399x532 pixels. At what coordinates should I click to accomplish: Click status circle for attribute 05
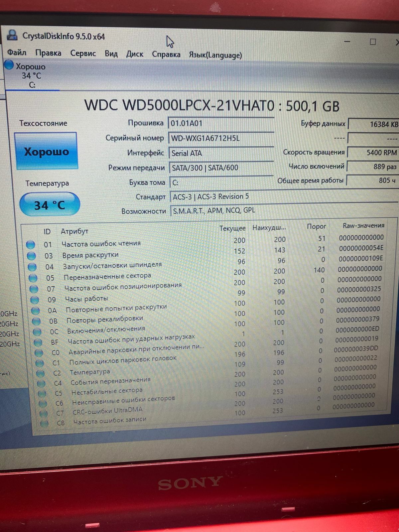[x=33, y=278]
